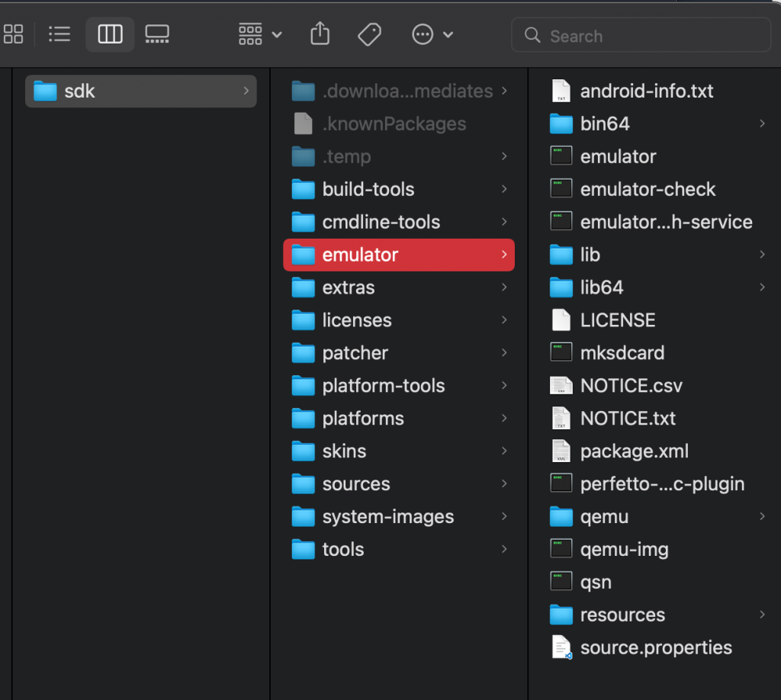Open the group-by dropdown
The image size is (781, 700).
[260, 34]
